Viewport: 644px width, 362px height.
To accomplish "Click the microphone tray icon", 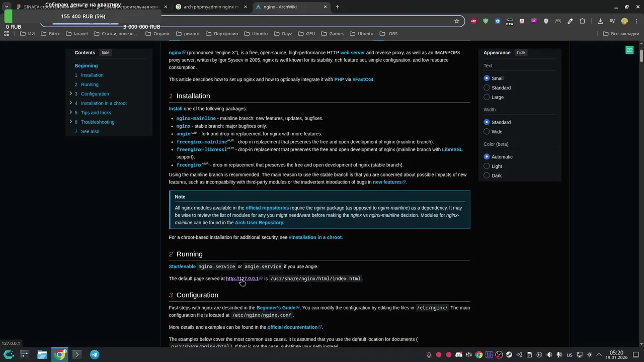I will click(559, 354).
